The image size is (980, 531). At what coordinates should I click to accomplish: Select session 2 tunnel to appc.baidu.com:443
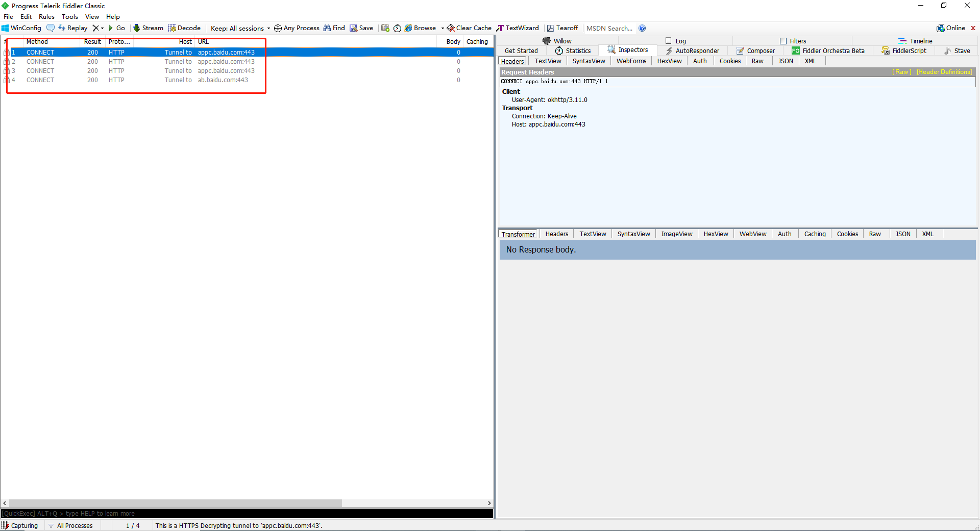(247, 62)
